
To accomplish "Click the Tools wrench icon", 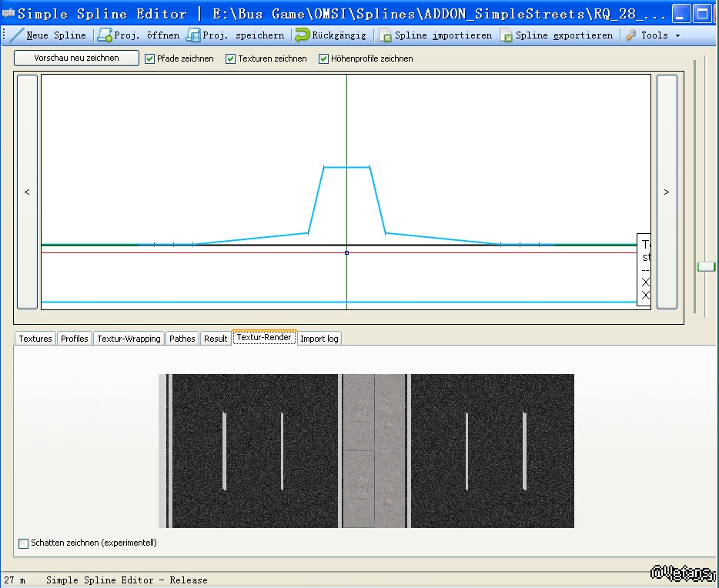I will pyautogui.click(x=631, y=35).
